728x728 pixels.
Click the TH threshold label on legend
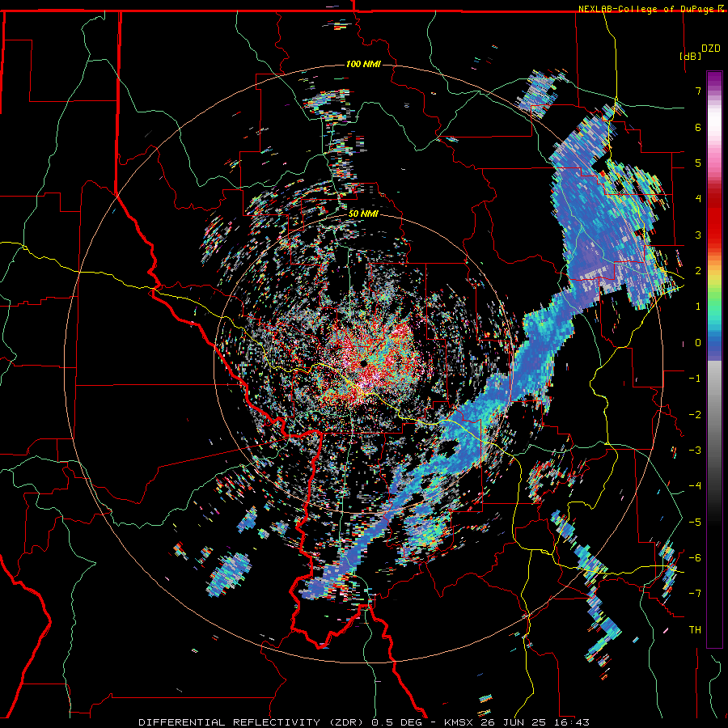pos(695,630)
